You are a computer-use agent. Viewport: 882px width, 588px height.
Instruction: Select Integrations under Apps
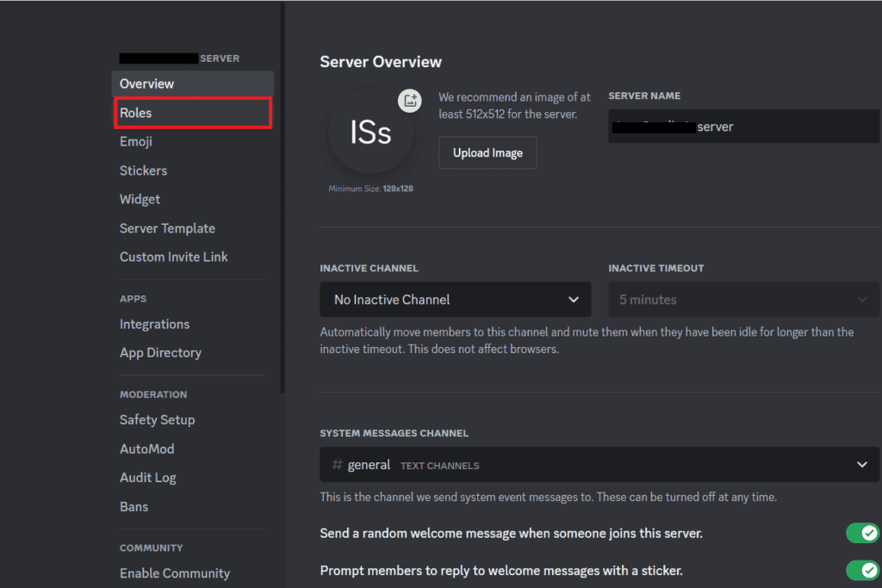coord(155,325)
